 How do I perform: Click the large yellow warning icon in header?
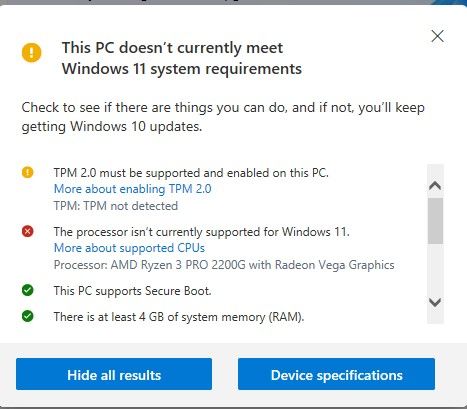[x=32, y=52]
